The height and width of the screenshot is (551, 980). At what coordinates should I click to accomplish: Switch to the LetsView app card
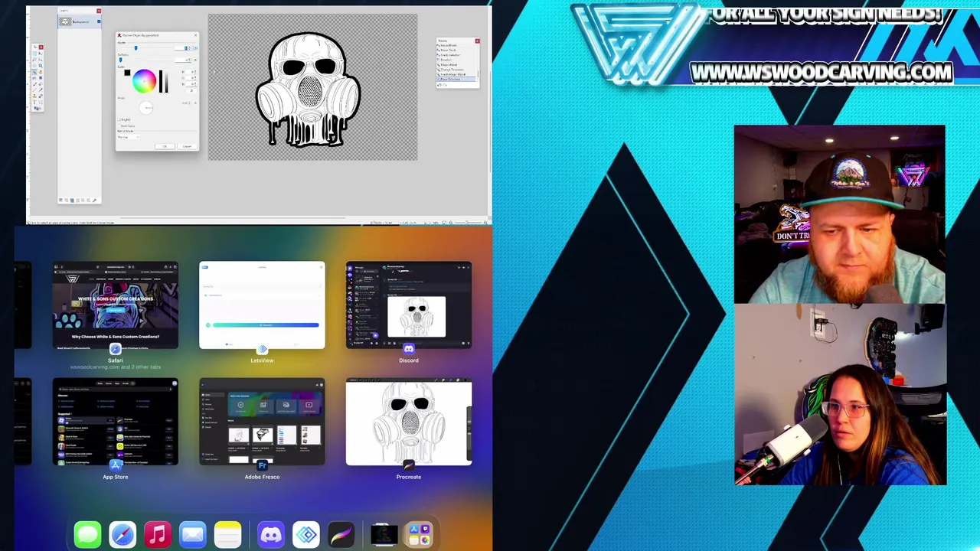click(262, 305)
